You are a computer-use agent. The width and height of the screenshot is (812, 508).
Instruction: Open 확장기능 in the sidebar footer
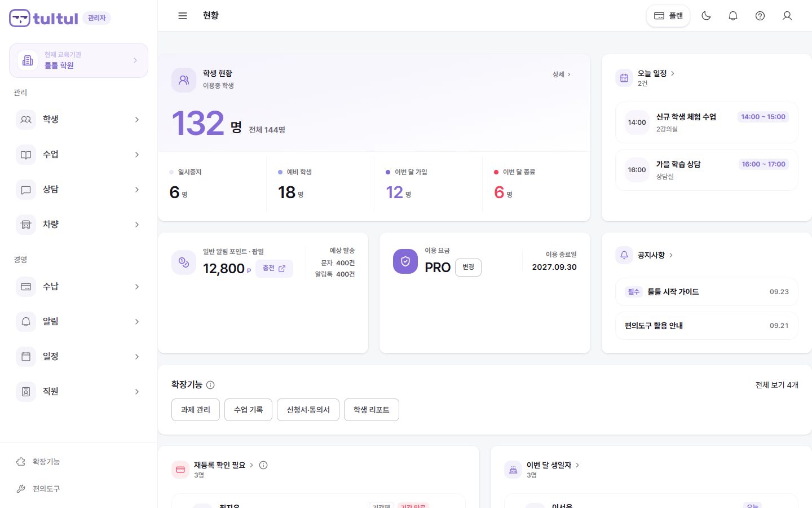pos(78,462)
